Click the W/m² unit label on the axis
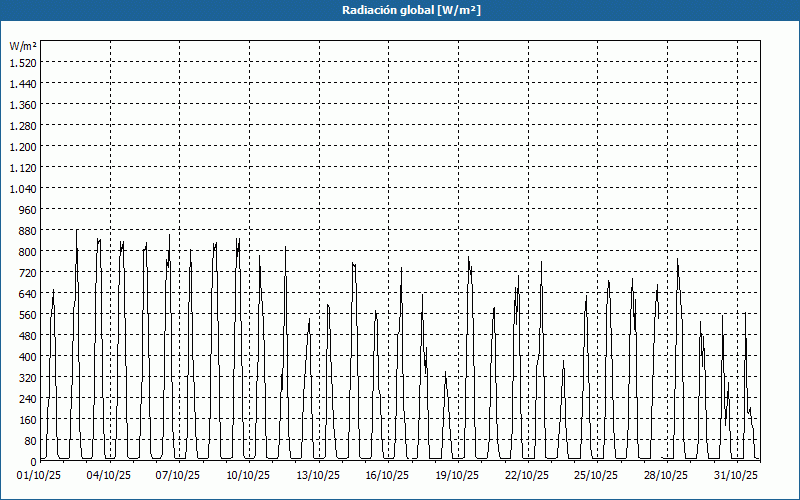 tap(23, 46)
